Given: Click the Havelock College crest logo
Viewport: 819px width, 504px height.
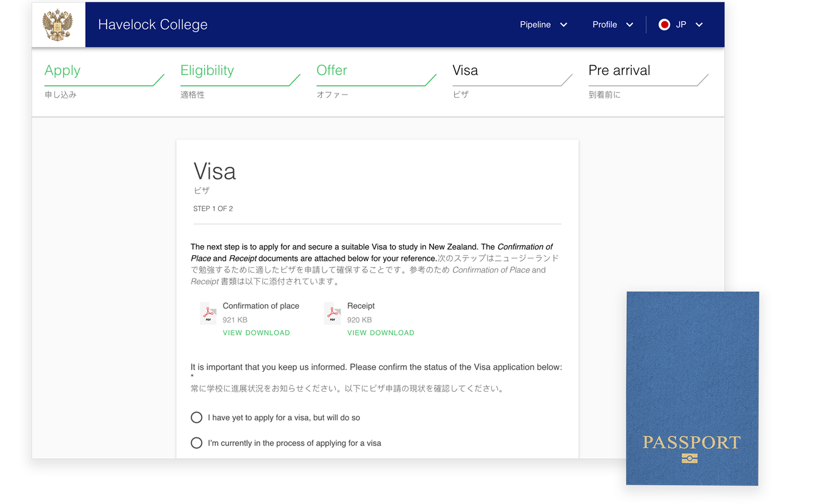Looking at the screenshot, I should click(x=58, y=24).
